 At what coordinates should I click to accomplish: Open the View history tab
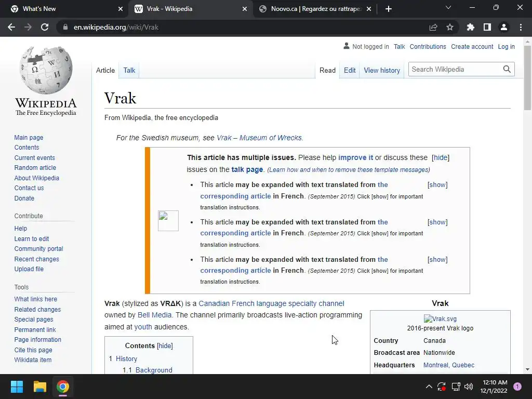click(x=382, y=70)
